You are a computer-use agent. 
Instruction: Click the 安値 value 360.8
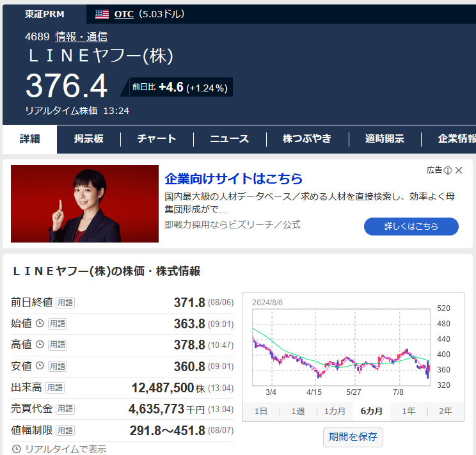click(189, 367)
